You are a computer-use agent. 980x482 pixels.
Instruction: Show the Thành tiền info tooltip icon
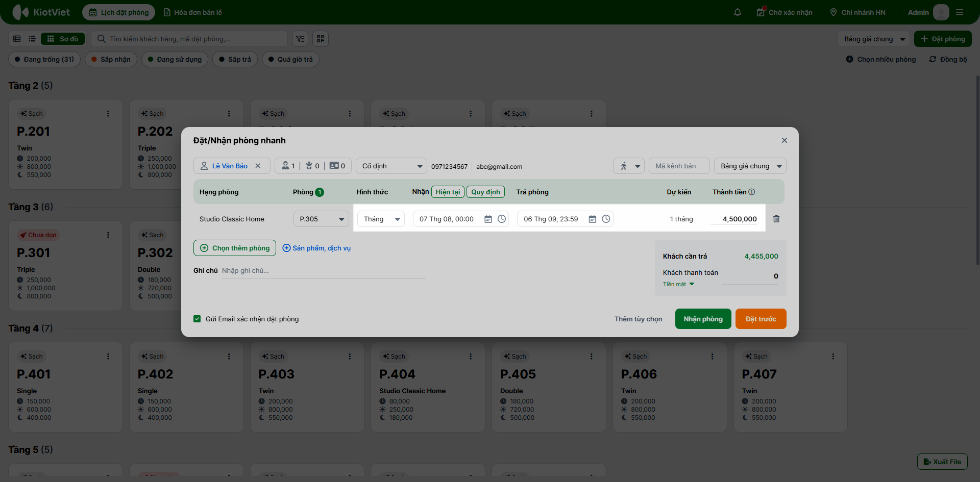point(751,192)
